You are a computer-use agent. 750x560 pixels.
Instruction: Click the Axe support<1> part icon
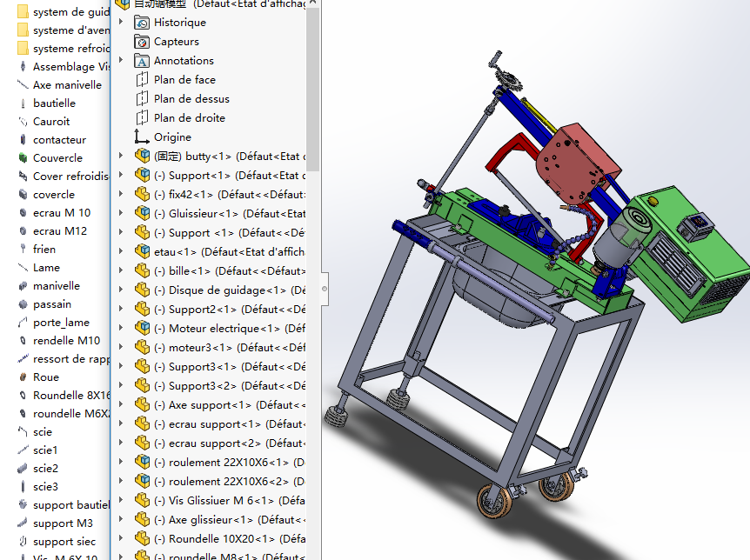coord(142,404)
